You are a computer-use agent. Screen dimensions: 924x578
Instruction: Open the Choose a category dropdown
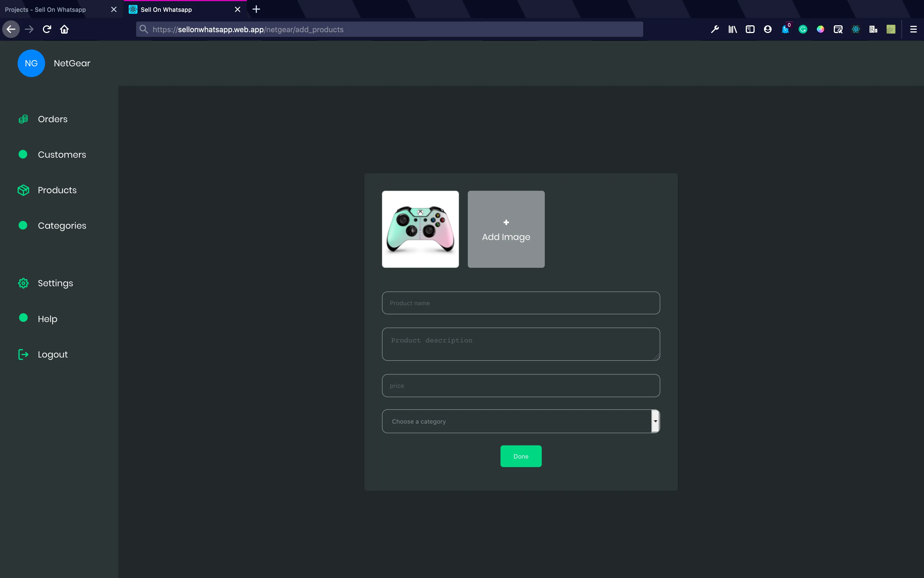(x=521, y=421)
